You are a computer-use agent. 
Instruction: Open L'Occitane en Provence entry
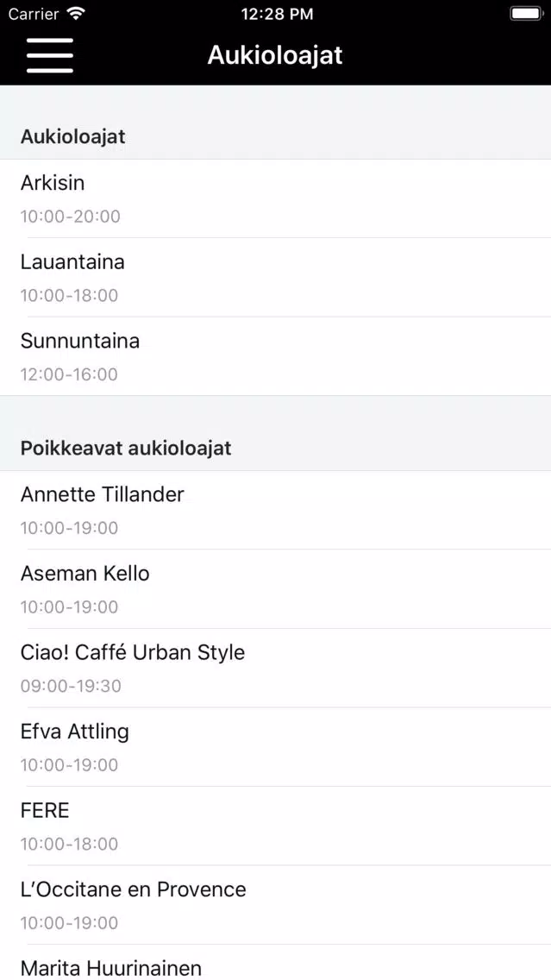tap(275, 905)
